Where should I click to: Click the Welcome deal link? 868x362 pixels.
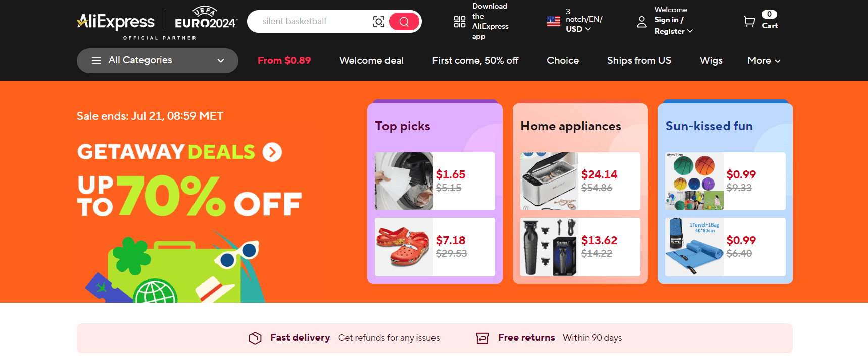coord(371,60)
